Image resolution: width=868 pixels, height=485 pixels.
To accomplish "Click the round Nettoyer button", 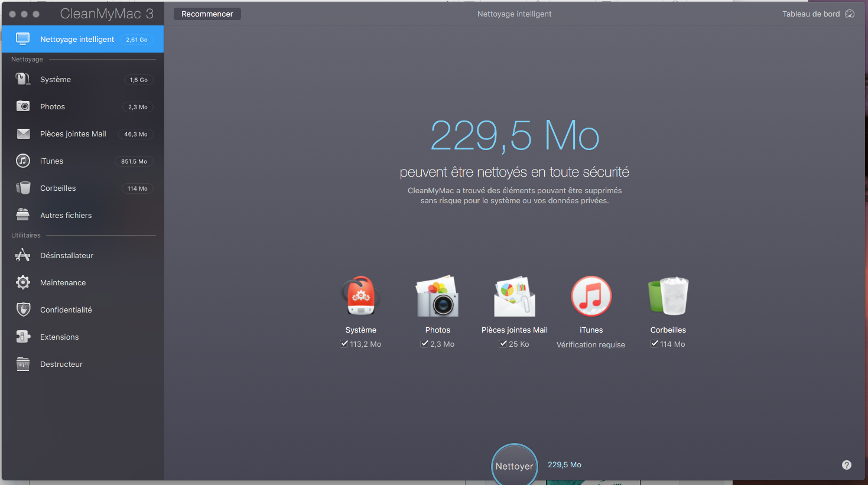I will pos(515,466).
